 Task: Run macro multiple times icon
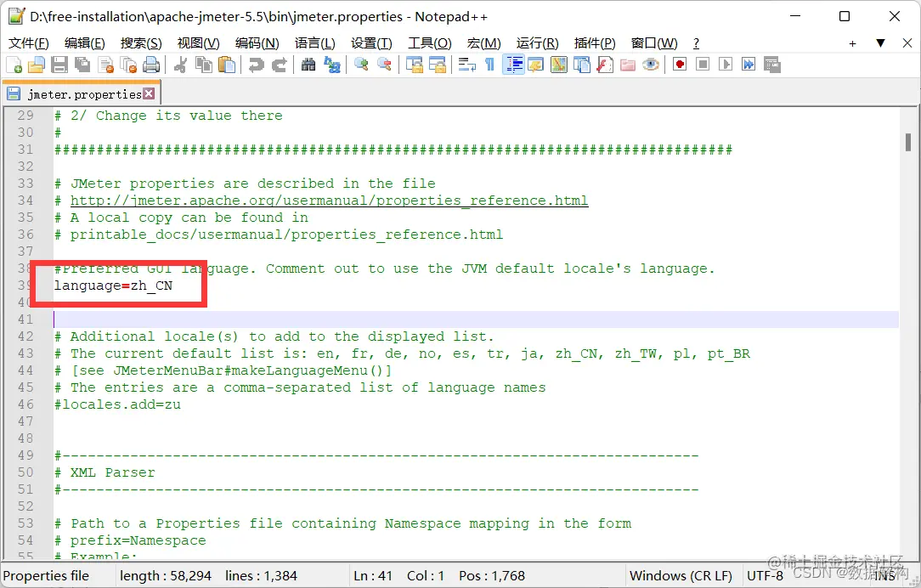(749, 65)
